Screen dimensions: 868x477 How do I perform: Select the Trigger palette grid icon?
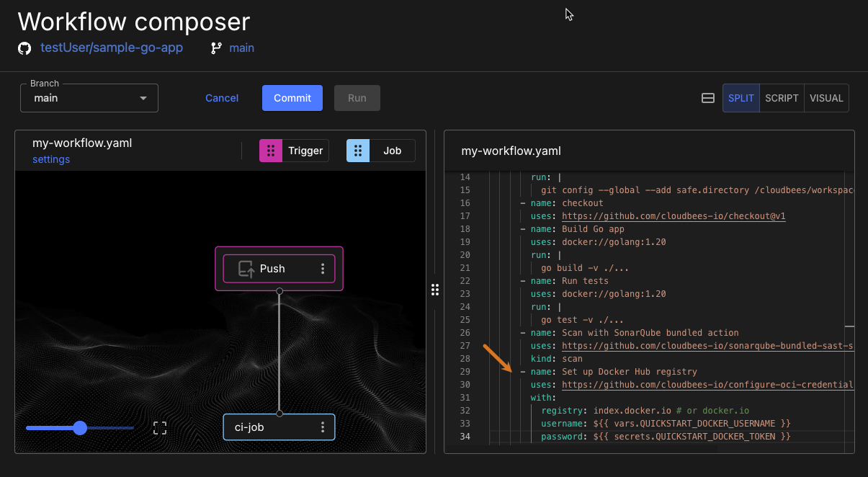pos(271,151)
